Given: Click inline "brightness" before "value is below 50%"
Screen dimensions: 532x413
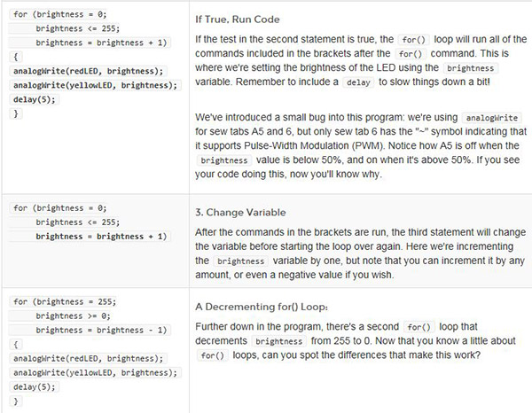Looking at the screenshot, I should click(x=224, y=161).
